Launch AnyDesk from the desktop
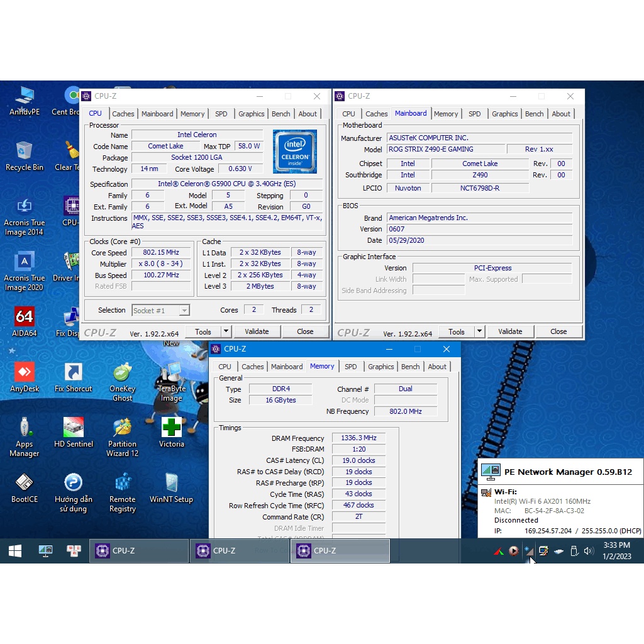The image size is (644, 644). (x=25, y=377)
